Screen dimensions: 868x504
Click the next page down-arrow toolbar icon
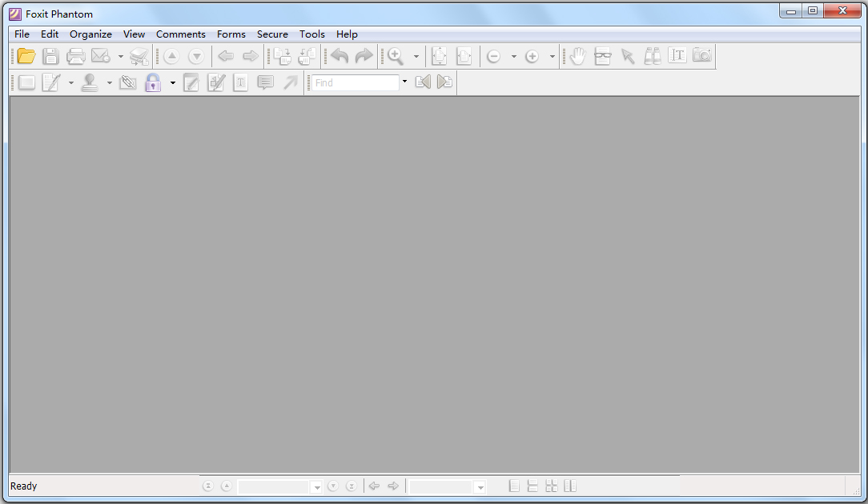[196, 56]
